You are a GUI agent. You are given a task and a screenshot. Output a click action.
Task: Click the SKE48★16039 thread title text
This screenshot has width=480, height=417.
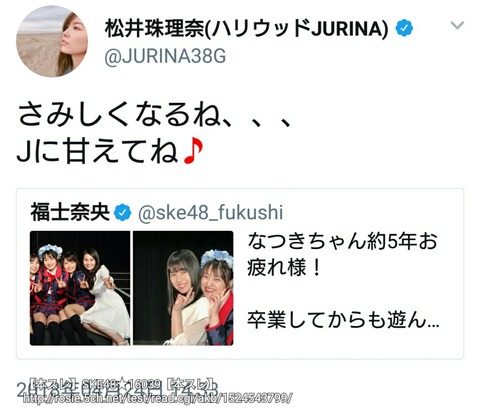click(x=122, y=383)
